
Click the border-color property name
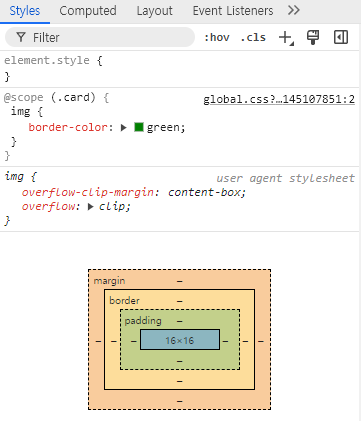pyautogui.click(x=68, y=127)
